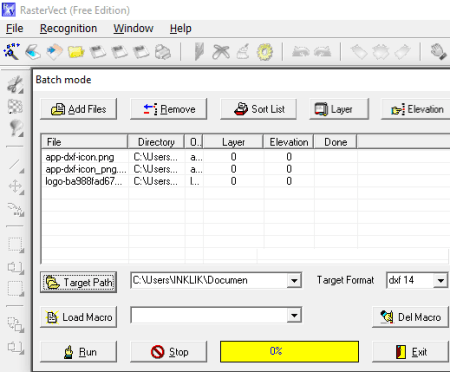Expand the macro selection dropdown
450x372 pixels.
point(294,315)
